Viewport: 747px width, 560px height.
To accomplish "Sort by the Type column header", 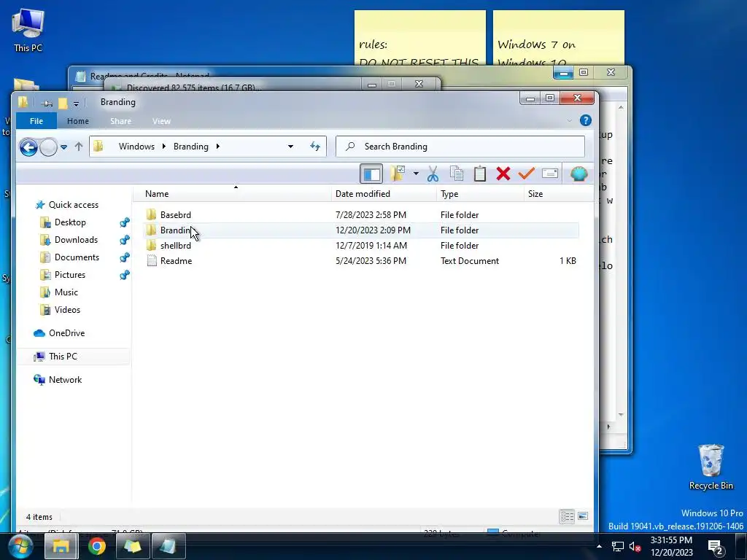I will tap(480, 193).
